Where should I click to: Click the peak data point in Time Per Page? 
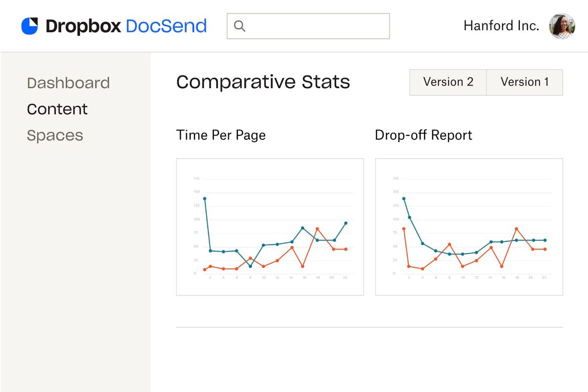pyautogui.click(x=204, y=199)
